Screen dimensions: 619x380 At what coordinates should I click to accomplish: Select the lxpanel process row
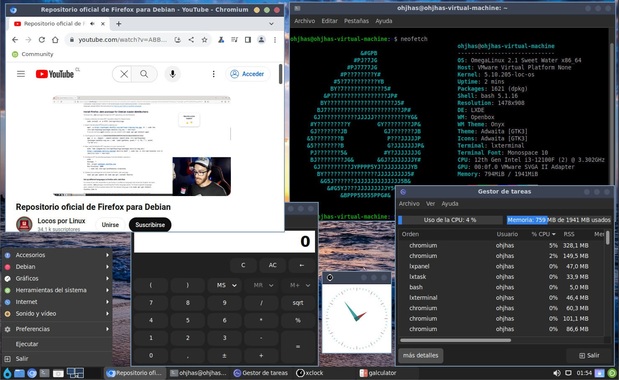tap(501, 266)
